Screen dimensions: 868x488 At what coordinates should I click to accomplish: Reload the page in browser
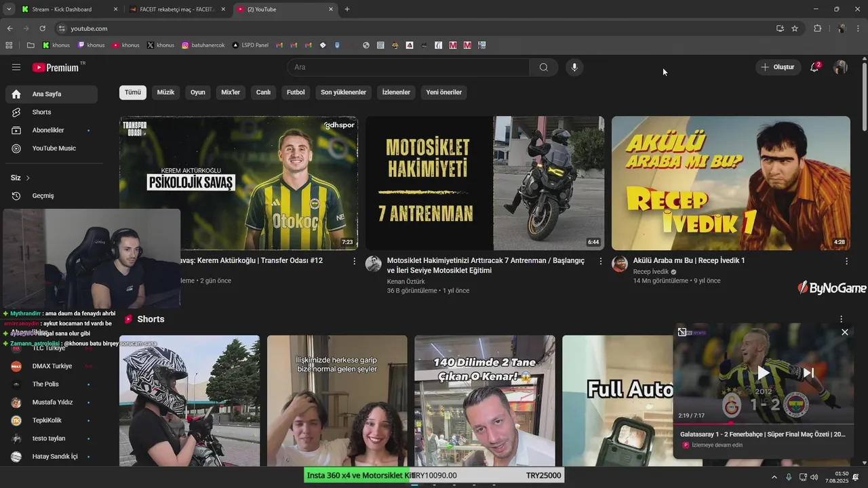click(x=42, y=28)
